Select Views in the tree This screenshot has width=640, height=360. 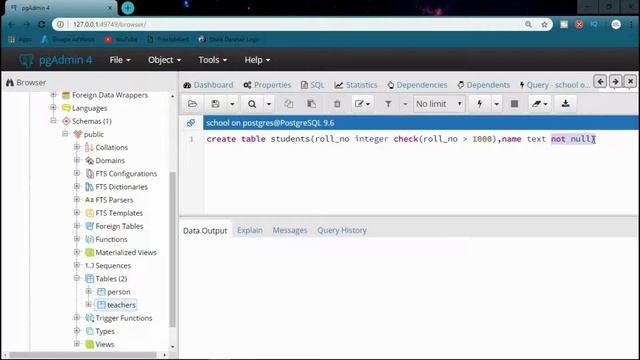coord(104,344)
